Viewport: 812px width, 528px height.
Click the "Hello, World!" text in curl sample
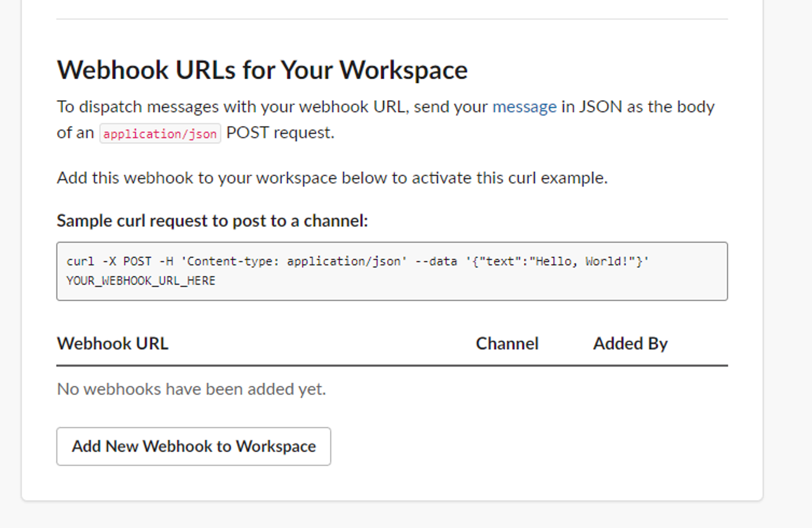[583, 261]
